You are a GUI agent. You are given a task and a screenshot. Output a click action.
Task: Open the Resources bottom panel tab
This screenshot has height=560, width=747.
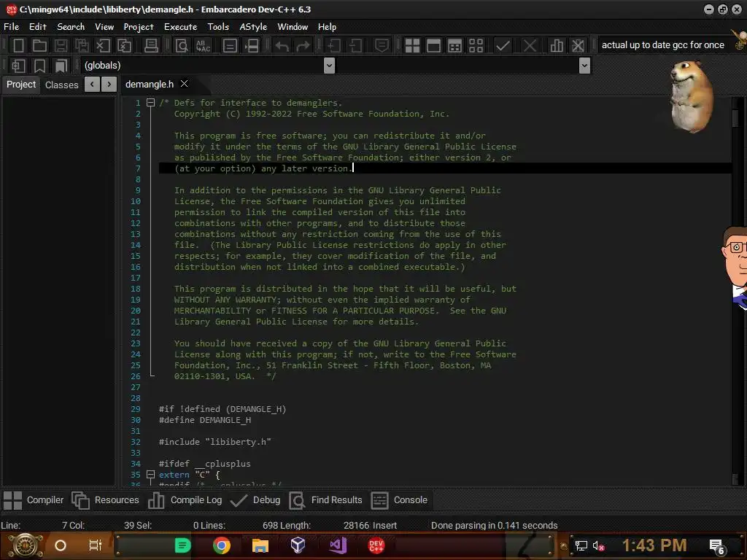tap(105, 500)
